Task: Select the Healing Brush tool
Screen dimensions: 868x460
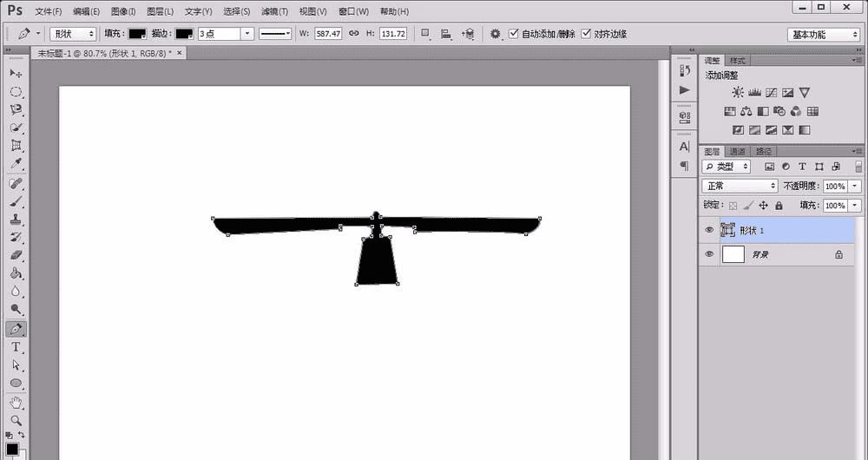Action: click(16, 183)
